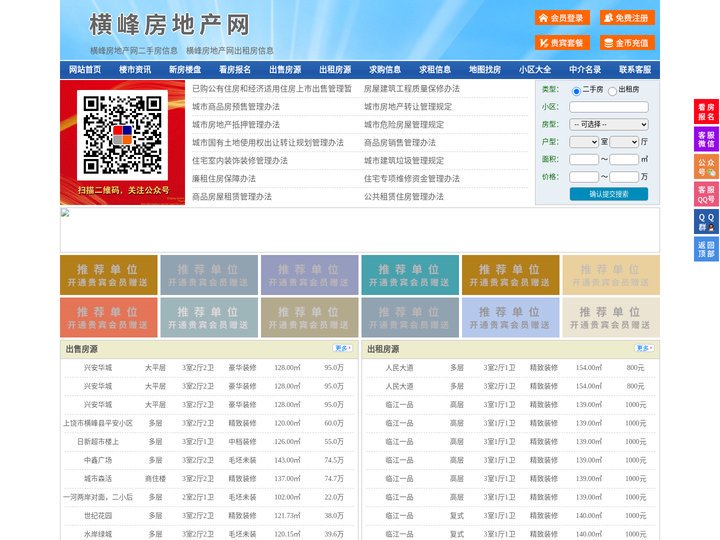Focus the maximum 价格 field

(624, 177)
